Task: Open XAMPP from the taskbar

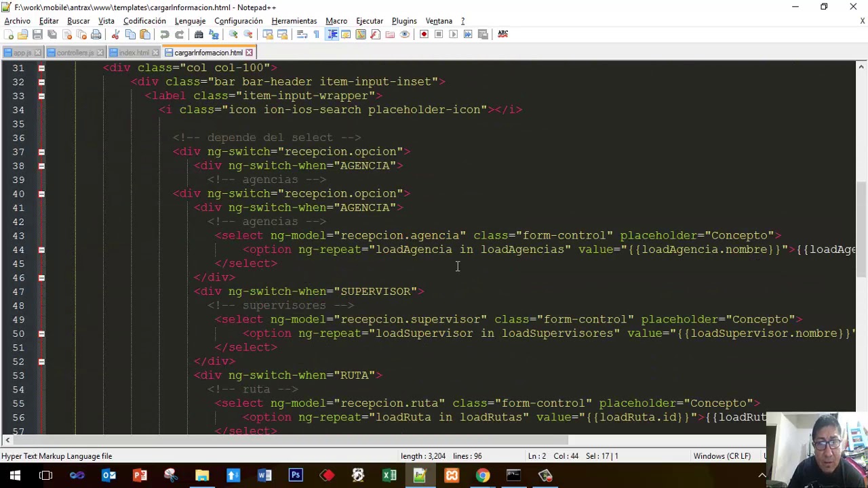Action: pyautogui.click(x=451, y=475)
